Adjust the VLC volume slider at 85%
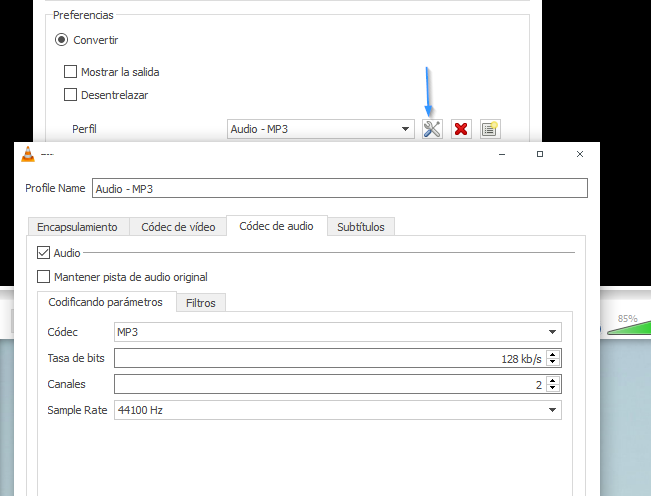 coord(629,328)
